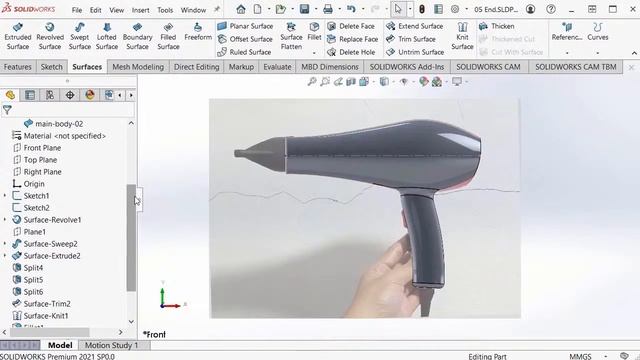This screenshot has height=360, width=640.
Task: Select the Ruled Surface command
Action: pos(244,52)
